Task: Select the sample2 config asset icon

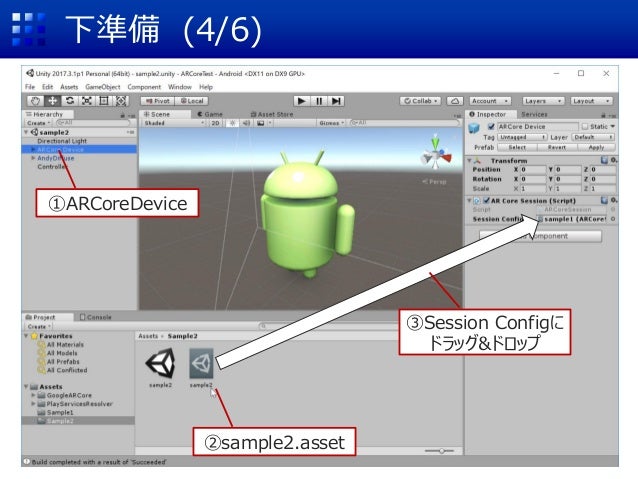Action: coord(201,363)
